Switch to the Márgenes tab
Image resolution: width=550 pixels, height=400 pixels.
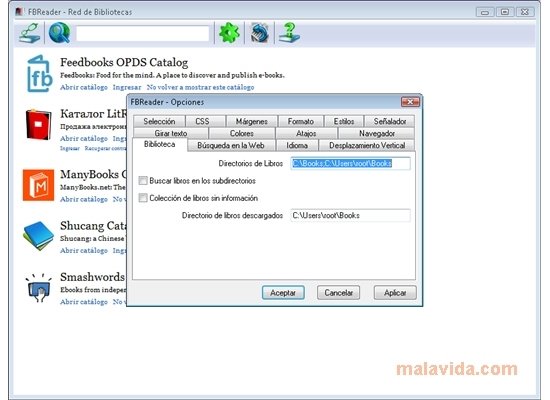coord(251,121)
